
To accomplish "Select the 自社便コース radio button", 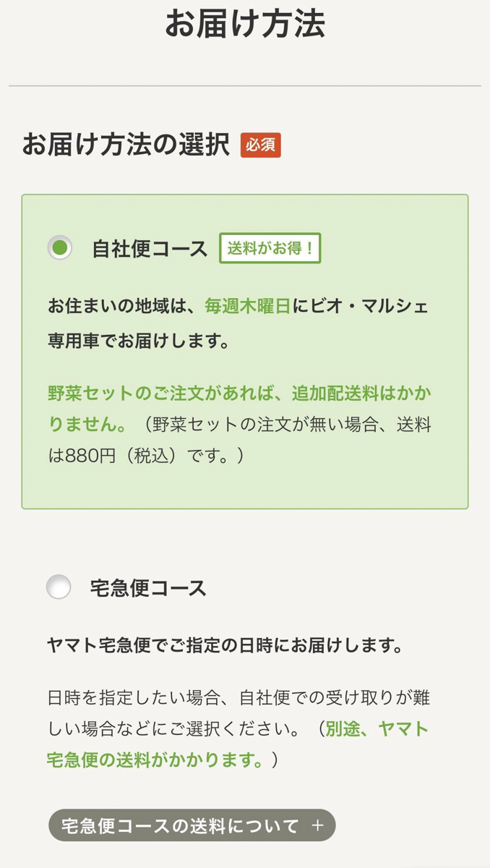I will click(60, 248).
